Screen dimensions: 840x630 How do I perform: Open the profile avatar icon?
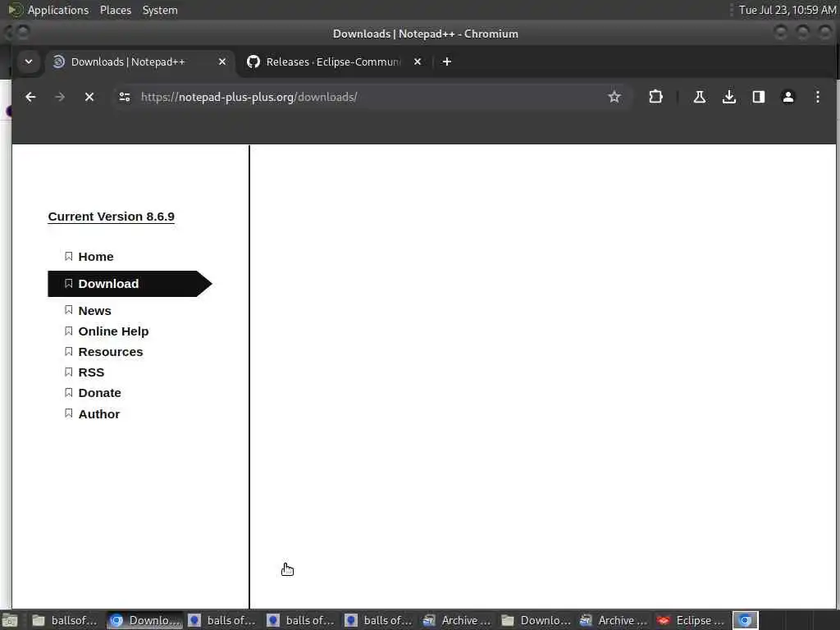(788, 97)
